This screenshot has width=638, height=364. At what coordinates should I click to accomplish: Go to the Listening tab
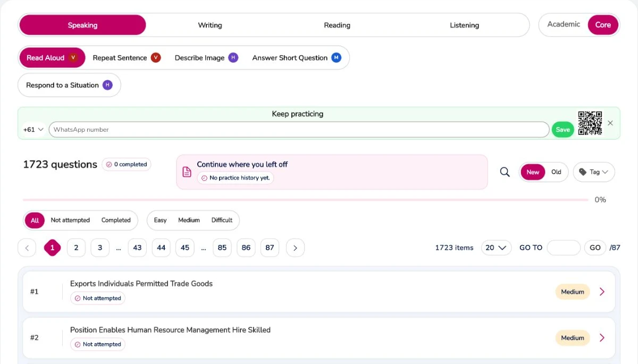point(465,25)
